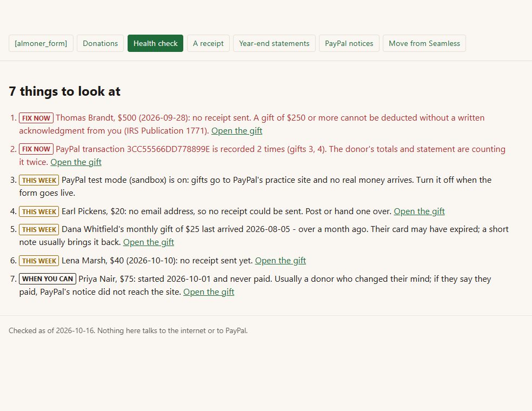This screenshot has width=532, height=411.
Task: Click THIS WEEK badge on PayPal test mode
Action: tap(39, 180)
